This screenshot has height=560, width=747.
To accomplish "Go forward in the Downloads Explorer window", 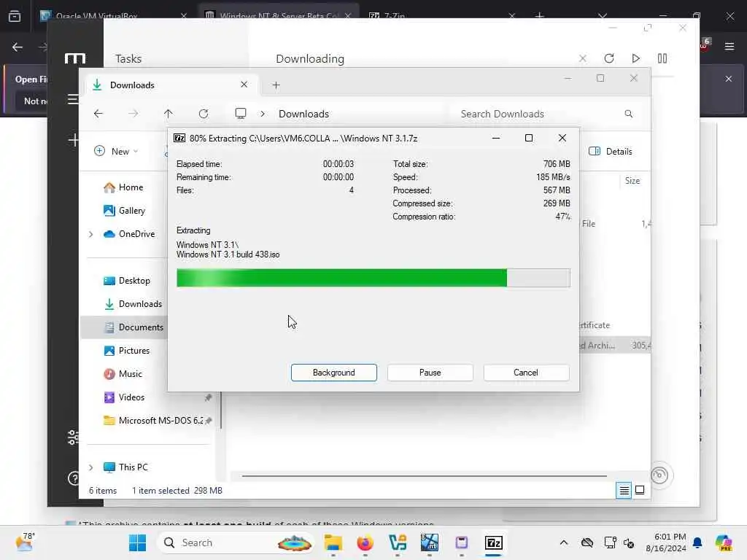I will [133, 114].
